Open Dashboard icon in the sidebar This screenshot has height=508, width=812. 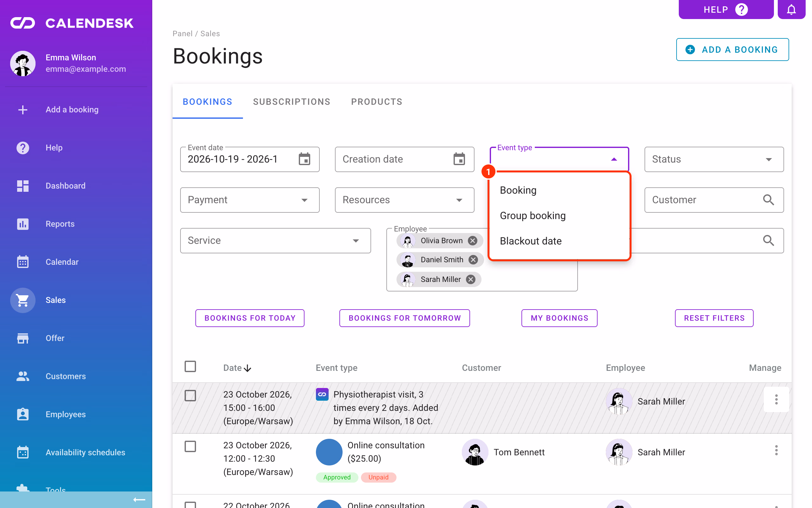coord(23,186)
